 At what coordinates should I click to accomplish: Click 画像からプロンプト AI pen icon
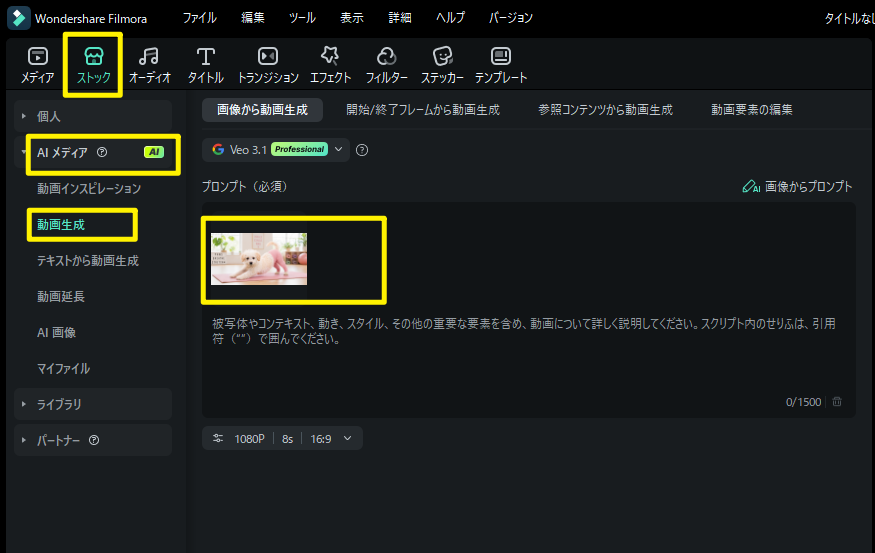751,186
